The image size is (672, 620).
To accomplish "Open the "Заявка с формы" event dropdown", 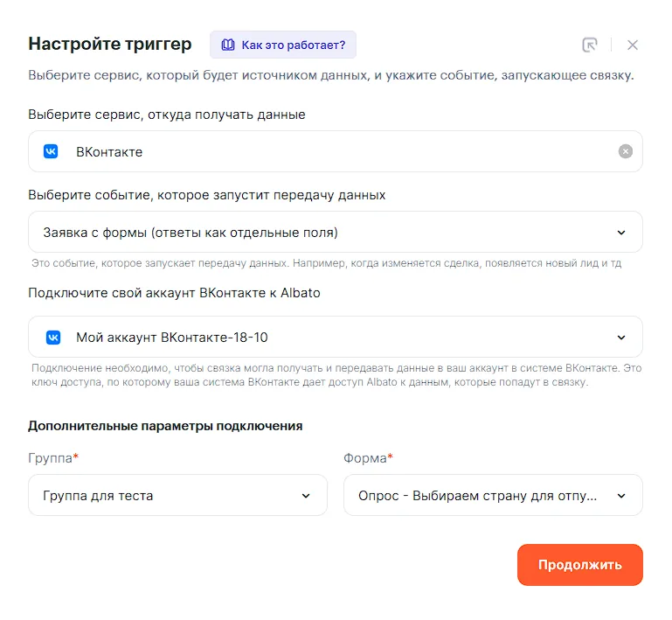I will (x=323, y=233).
